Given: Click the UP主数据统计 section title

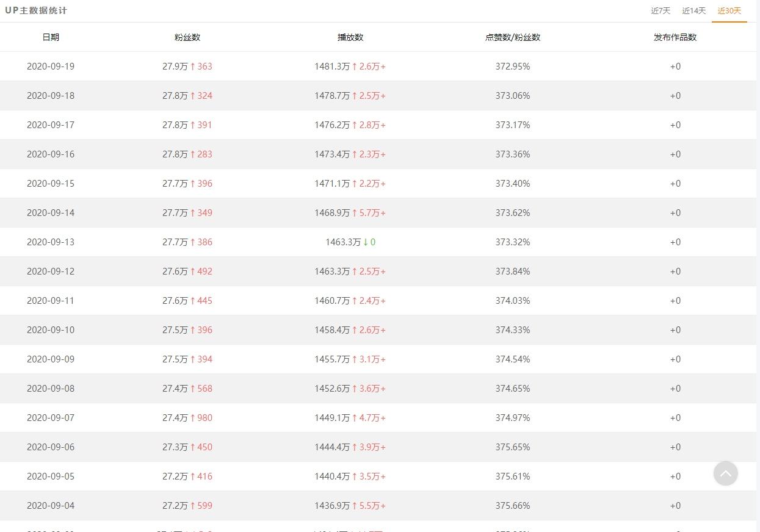Looking at the screenshot, I should (36, 11).
